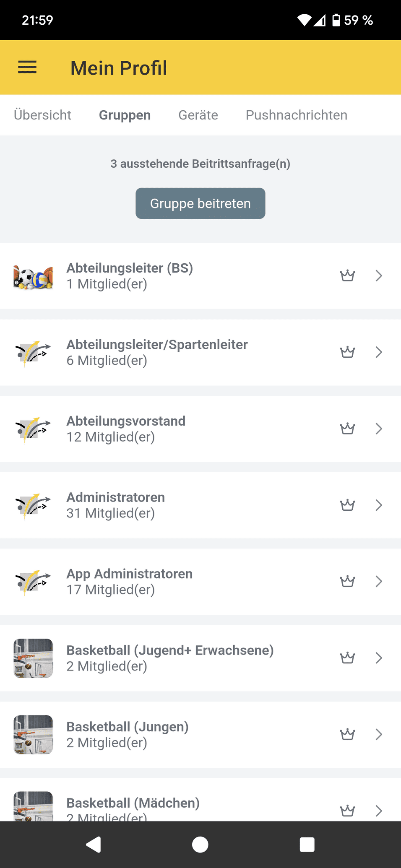This screenshot has height=868, width=401.
Task: View the 3 ausstehende Beitrittsanfrage(n) link
Action: click(x=200, y=164)
